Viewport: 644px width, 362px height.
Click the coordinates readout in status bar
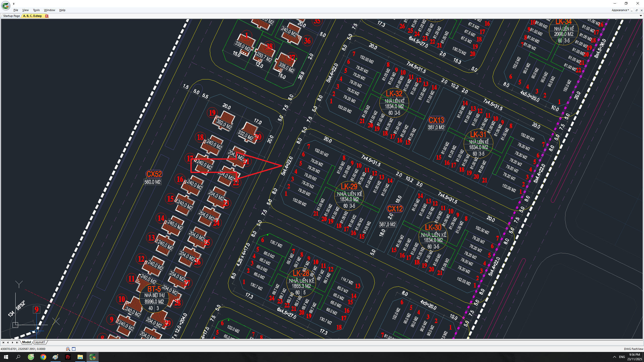(23, 349)
